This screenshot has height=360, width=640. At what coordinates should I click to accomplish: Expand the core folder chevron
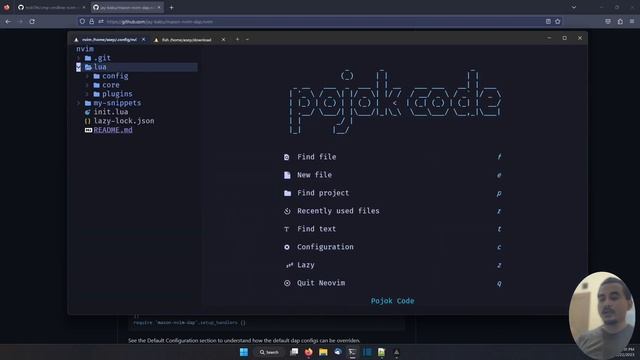[x=87, y=85]
